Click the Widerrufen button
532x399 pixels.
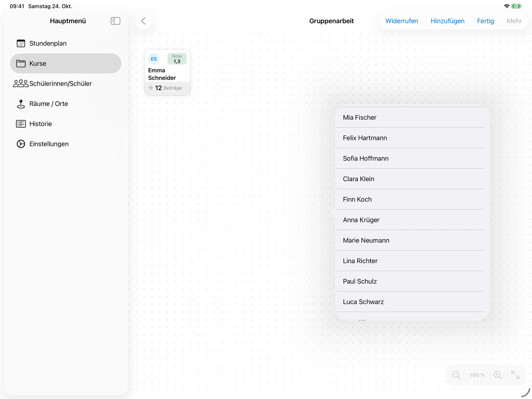pos(402,21)
